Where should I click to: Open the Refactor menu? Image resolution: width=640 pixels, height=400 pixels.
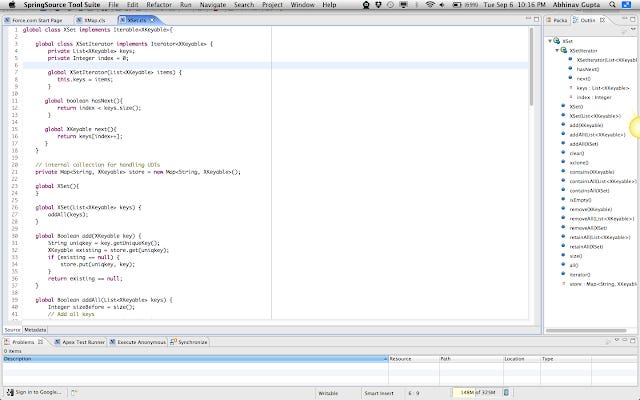[x=159, y=5]
